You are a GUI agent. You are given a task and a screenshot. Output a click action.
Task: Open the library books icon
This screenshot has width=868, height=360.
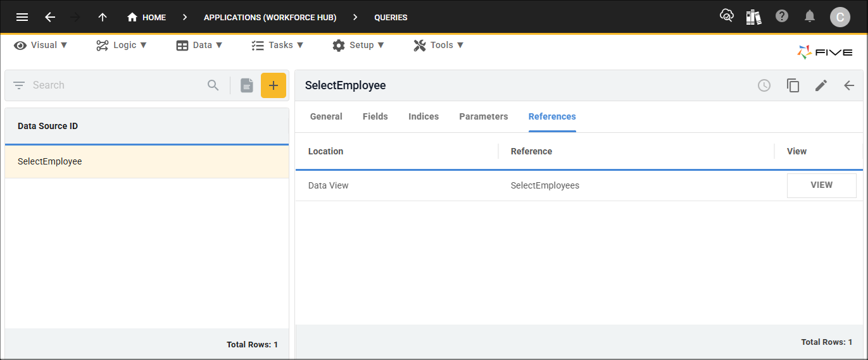[x=753, y=16]
